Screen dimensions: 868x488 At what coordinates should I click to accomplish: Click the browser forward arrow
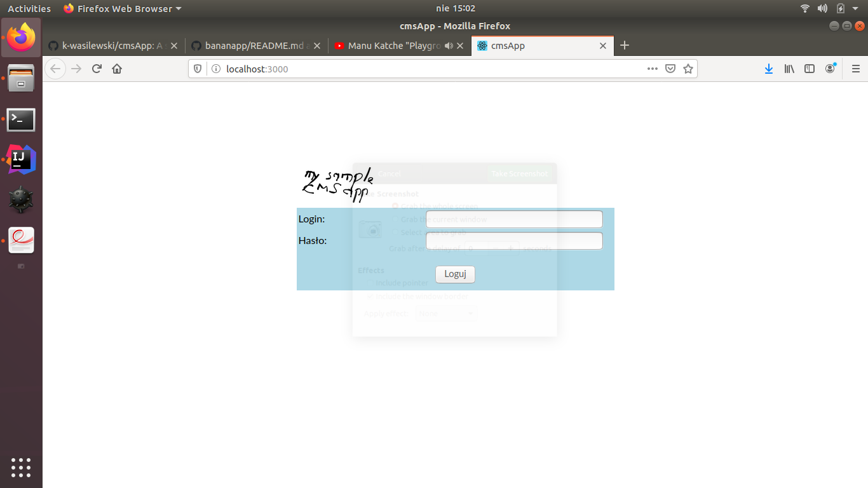(77, 69)
